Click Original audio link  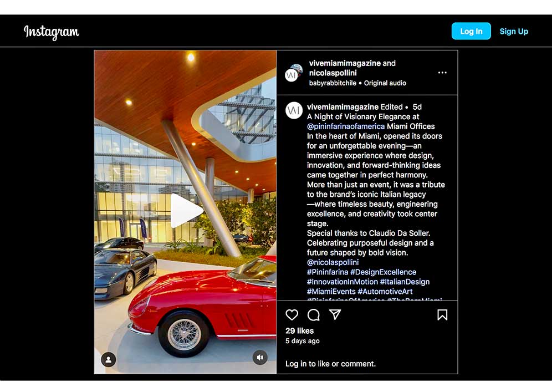click(385, 83)
